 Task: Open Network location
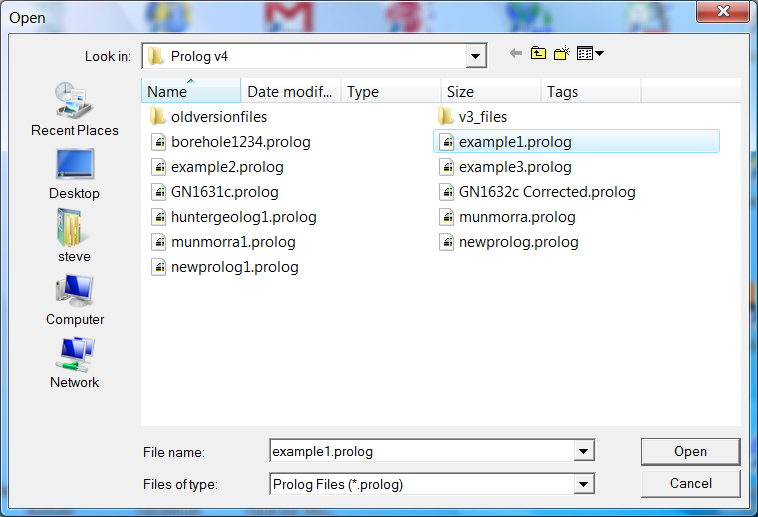click(x=74, y=363)
